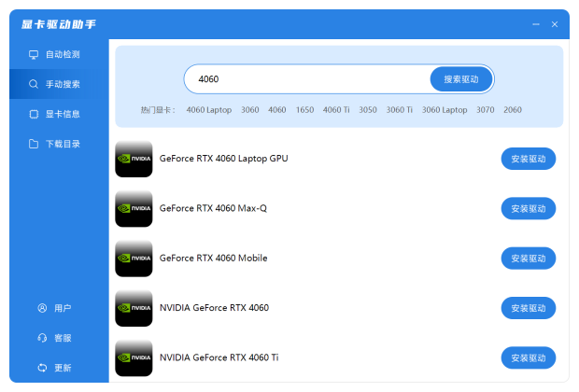Viewport: 579px width, 392px height.
Task: Click the 手动搜索 magnifier icon
Action: 34,84
